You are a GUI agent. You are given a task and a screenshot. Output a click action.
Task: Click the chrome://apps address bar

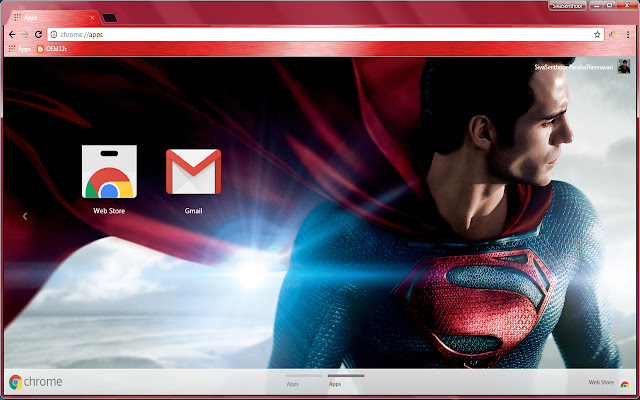[326, 35]
